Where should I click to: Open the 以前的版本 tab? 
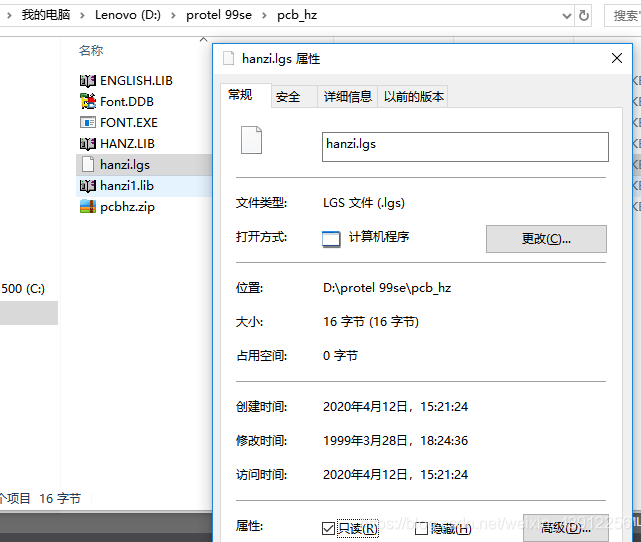point(413,97)
